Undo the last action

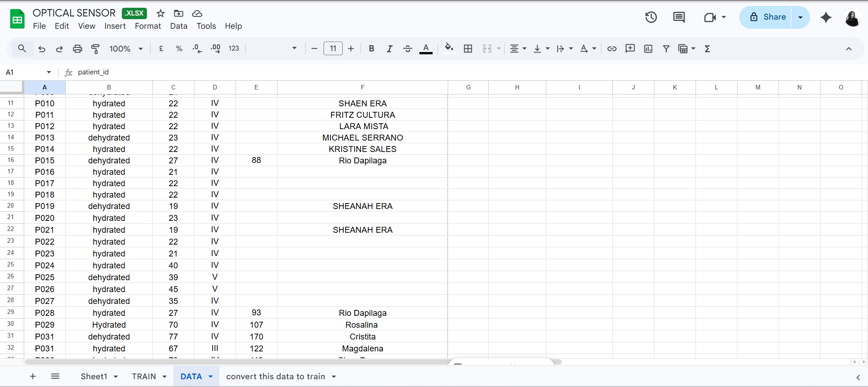(x=42, y=49)
